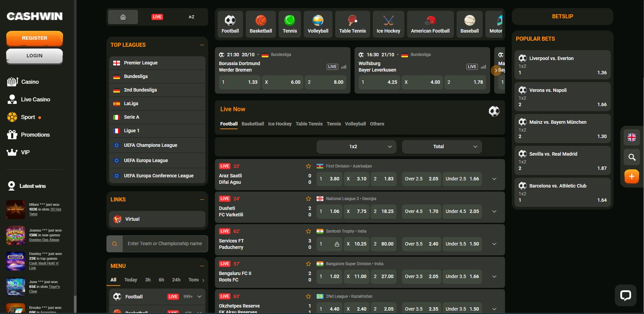
Task: Toggle Over 2.5 at 2.05 for Araz Saatli
Action: [422, 179]
